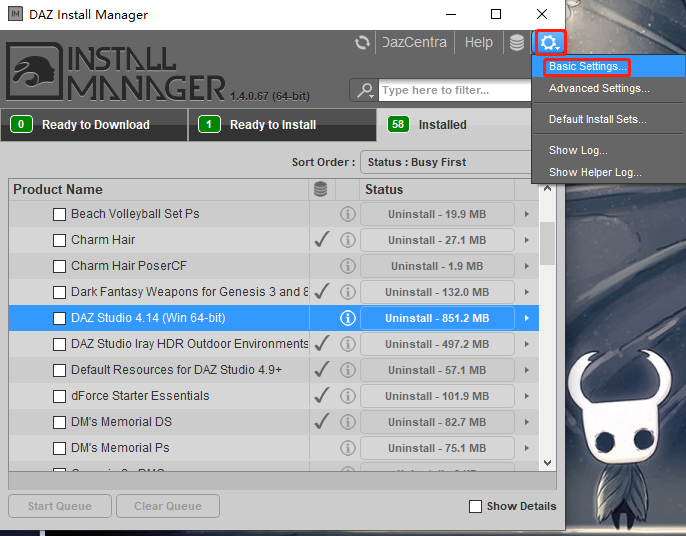Viewport: 686px width, 536px height.
Task: Enable the Show Details checkbox
Action: (x=475, y=506)
